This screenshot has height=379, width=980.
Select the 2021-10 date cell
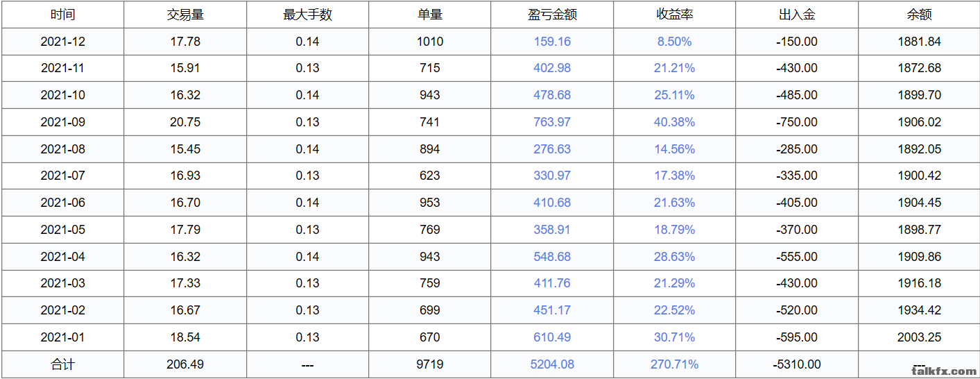point(63,95)
